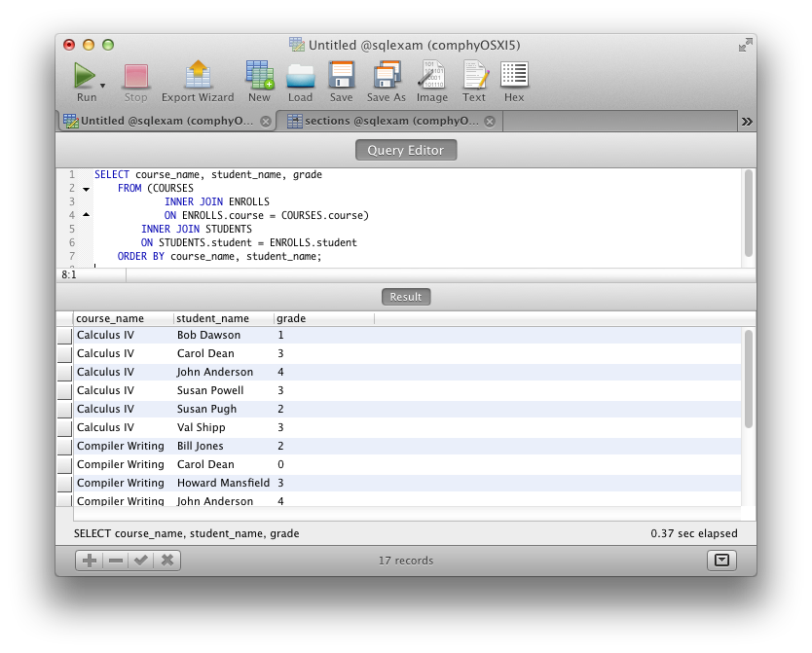
Task: Discard changes with the X button
Action: point(166,561)
